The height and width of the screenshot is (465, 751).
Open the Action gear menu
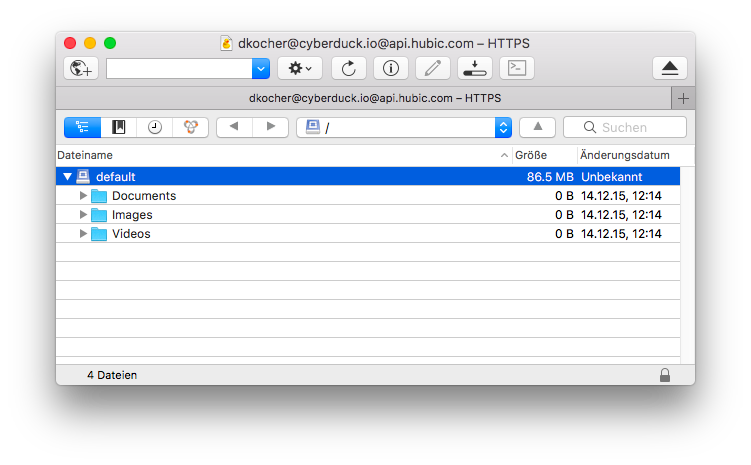tap(300, 68)
